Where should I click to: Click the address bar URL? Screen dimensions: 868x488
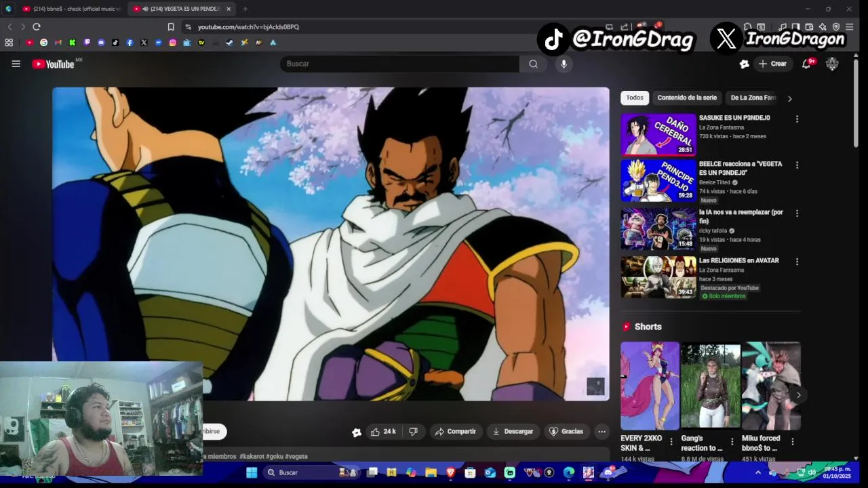(x=248, y=27)
